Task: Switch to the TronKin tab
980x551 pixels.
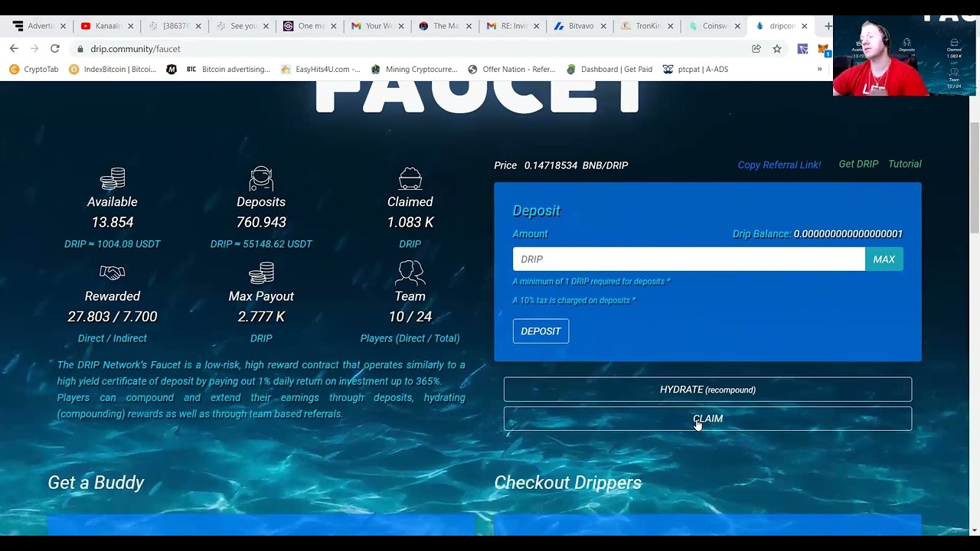Action: pos(641,26)
